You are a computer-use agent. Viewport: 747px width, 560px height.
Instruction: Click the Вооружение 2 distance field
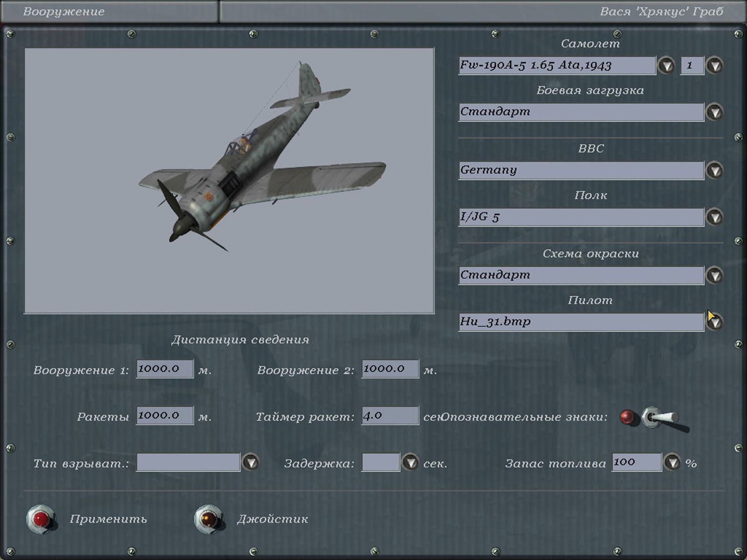390,369
